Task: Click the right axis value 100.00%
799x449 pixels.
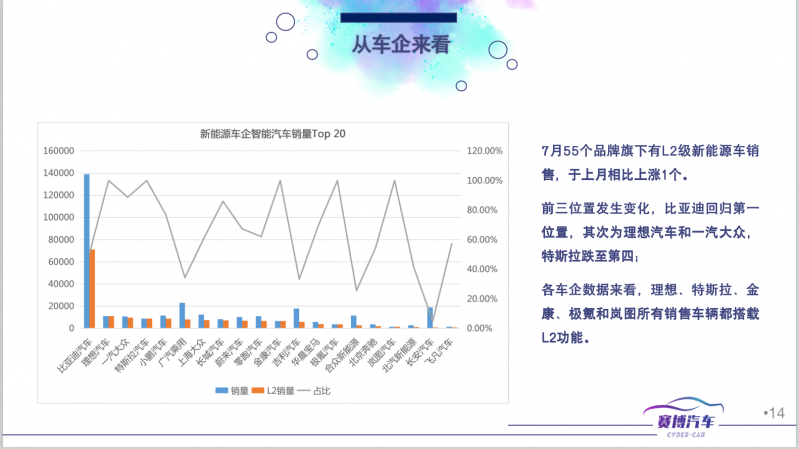Action: click(485, 180)
